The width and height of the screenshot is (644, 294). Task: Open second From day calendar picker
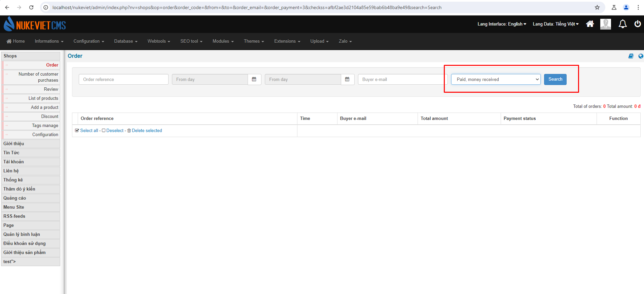348,79
